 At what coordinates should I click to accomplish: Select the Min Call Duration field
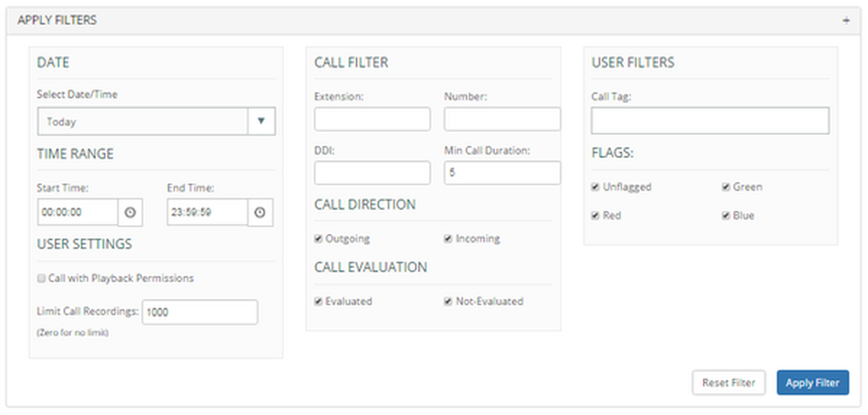click(502, 173)
